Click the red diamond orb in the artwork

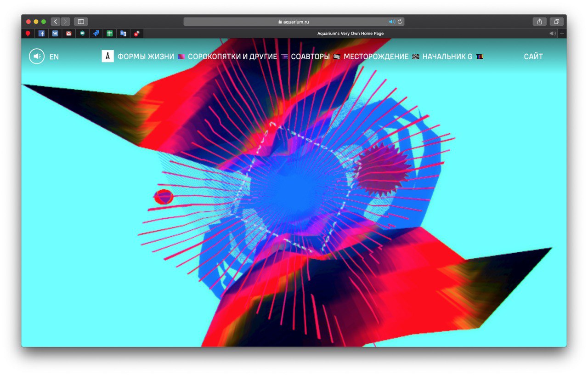pos(163,197)
